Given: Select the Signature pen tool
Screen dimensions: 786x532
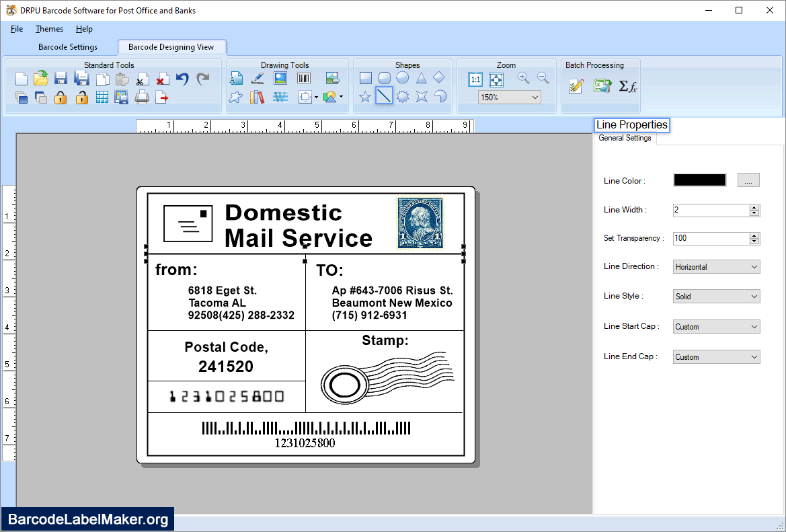Looking at the screenshot, I should pyautogui.click(x=258, y=78).
